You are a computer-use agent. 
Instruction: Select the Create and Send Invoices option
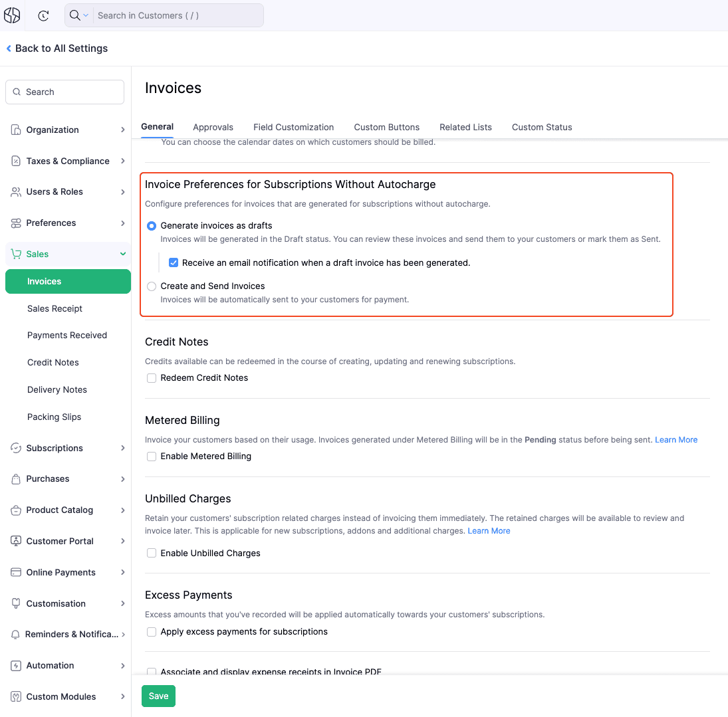pyautogui.click(x=152, y=286)
